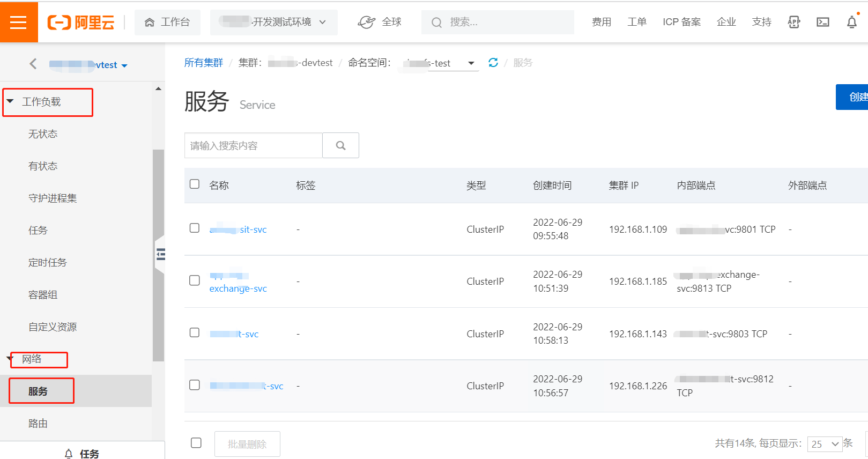Open the 企业 enterprise menu
This screenshot has height=459, width=868.
(726, 22)
